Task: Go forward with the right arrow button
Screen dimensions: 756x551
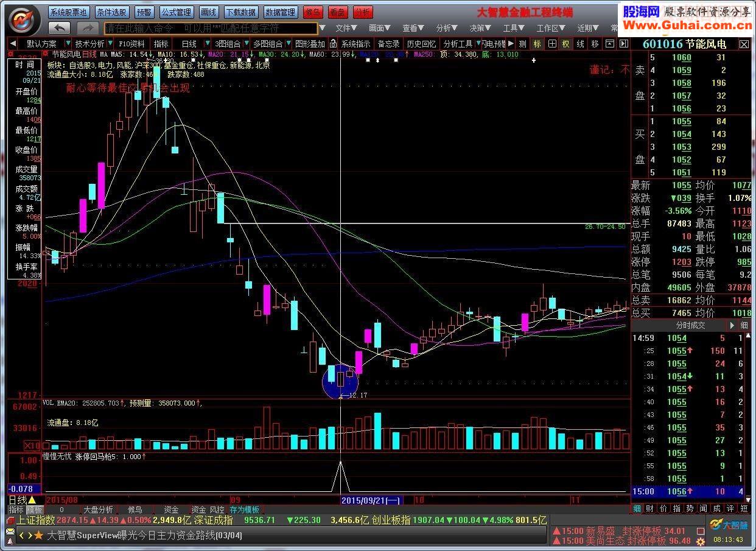Action: pos(88,28)
